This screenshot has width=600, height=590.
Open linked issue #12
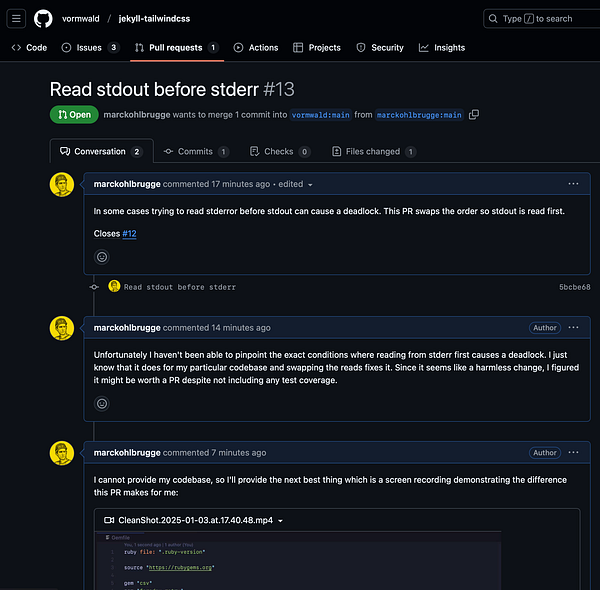(x=129, y=233)
